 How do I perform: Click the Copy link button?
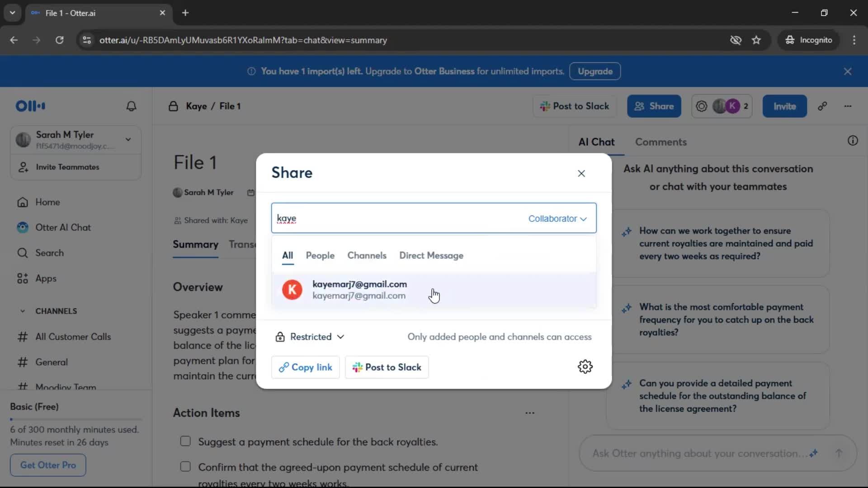[x=306, y=367]
